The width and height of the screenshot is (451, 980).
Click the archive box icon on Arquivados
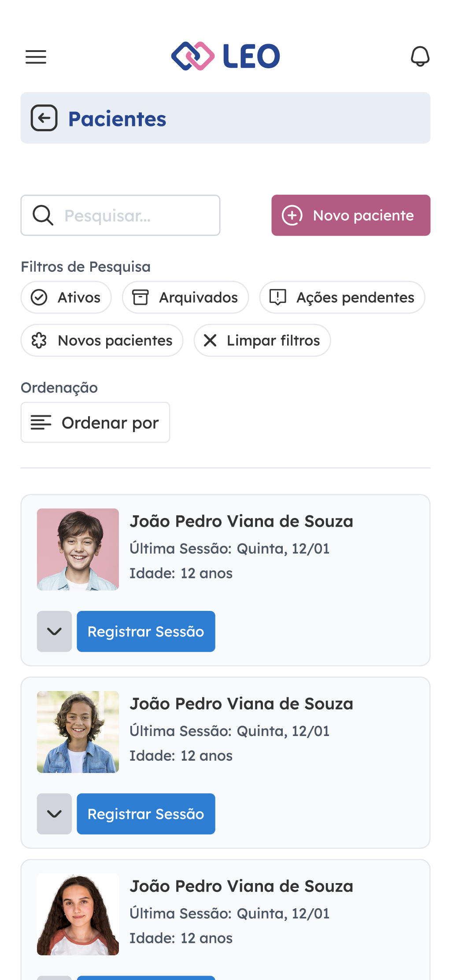[x=140, y=297]
